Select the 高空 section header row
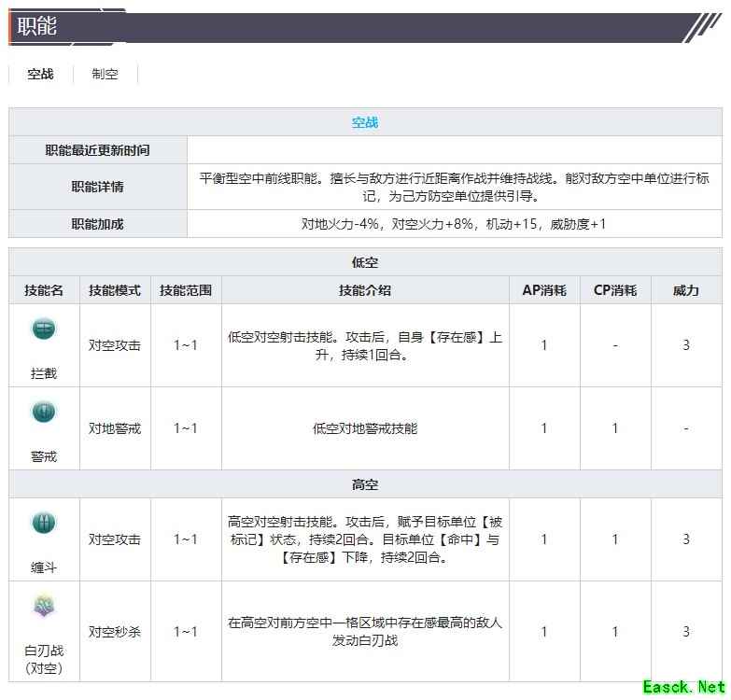The image size is (731, 700). pos(365,485)
